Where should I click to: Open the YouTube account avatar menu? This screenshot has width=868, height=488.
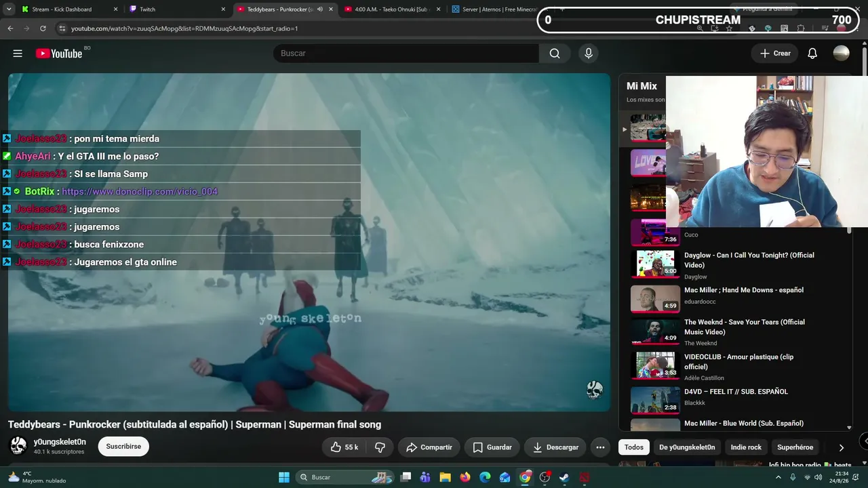841,54
